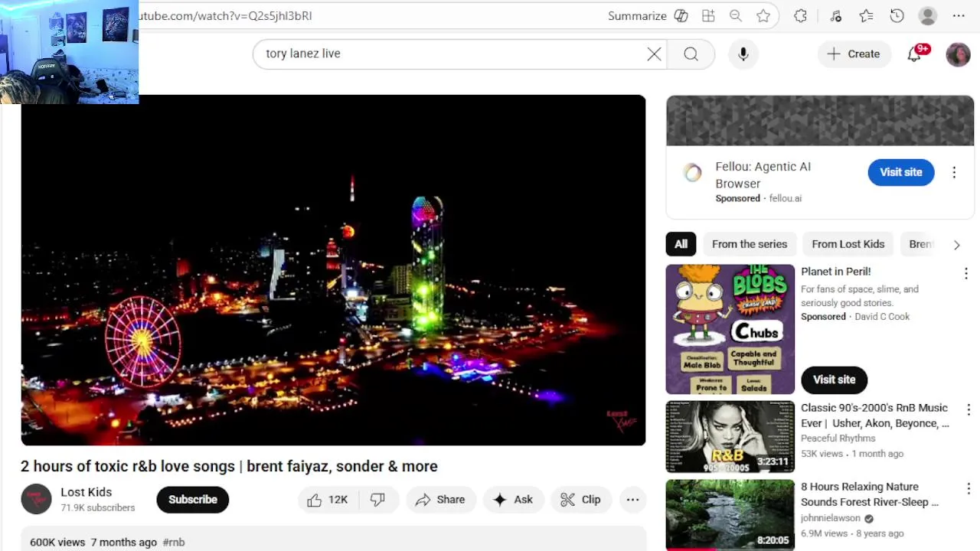Click the magnifying glass search button

coord(691,54)
